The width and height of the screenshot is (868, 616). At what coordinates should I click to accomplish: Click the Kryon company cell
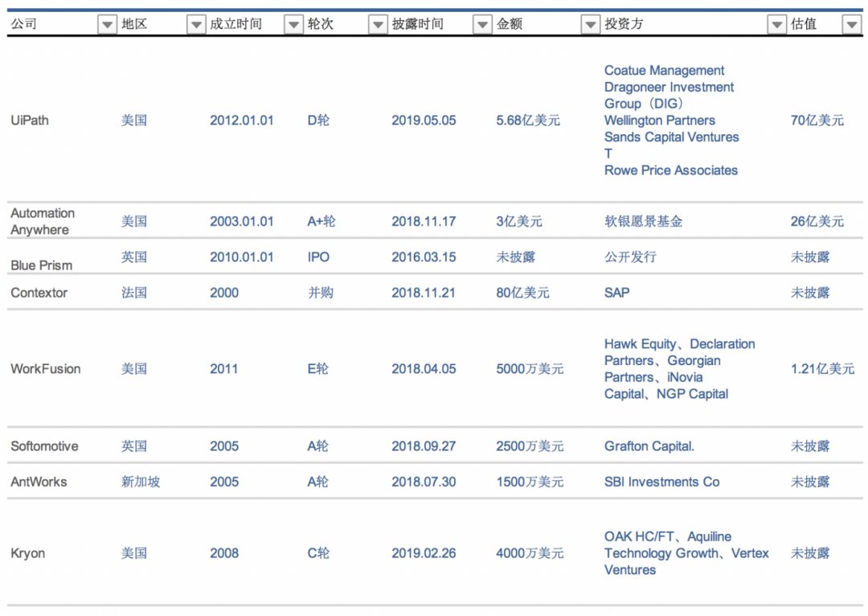[27, 553]
